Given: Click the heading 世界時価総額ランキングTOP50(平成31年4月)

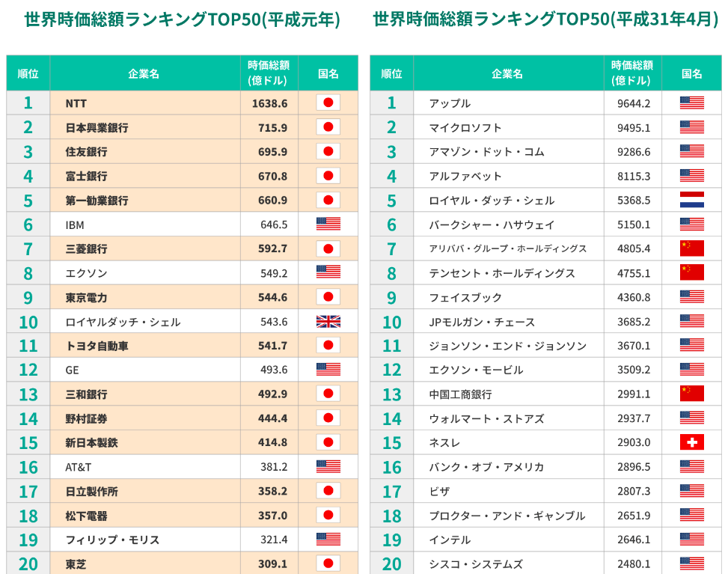Looking at the screenshot, I should [x=546, y=19].
